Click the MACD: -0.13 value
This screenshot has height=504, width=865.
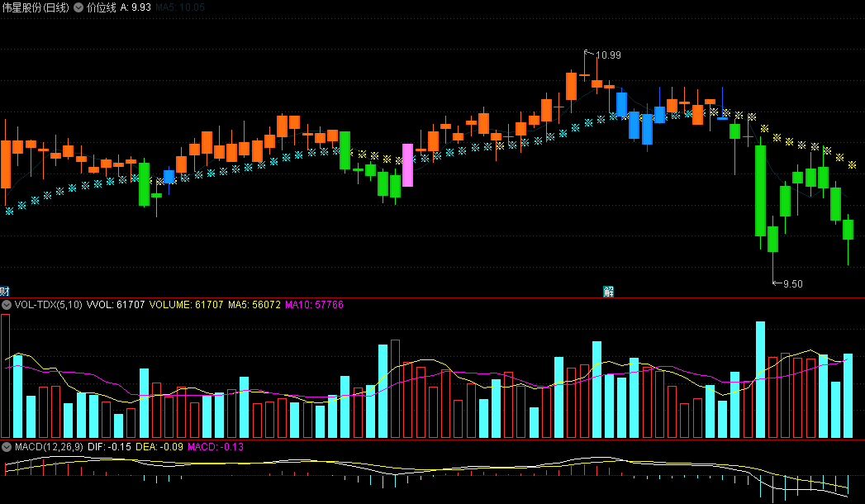point(216,447)
